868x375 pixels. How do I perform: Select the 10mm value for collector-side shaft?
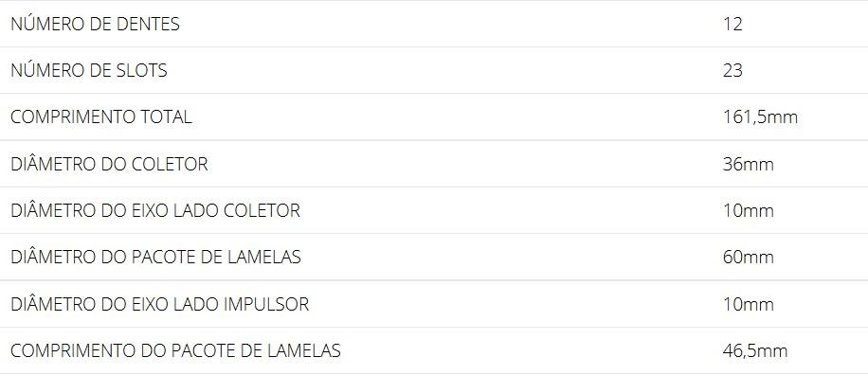(x=748, y=211)
